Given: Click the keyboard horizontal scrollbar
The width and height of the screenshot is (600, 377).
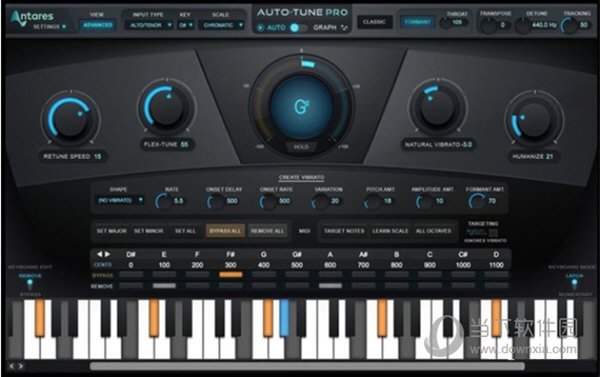Looking at the screenshot, I should click(307, 366).
